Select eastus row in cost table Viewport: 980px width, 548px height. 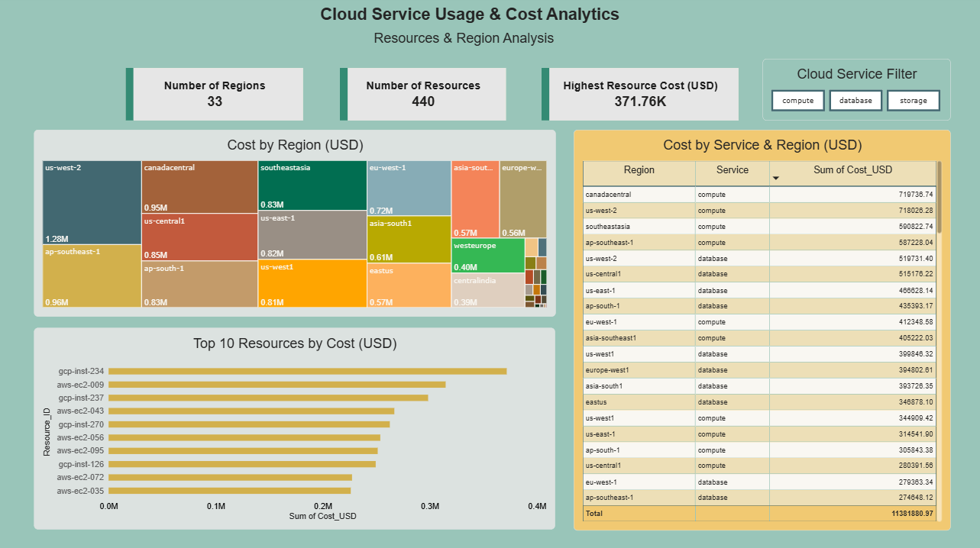pyautogui.click(x=759, y=402)
